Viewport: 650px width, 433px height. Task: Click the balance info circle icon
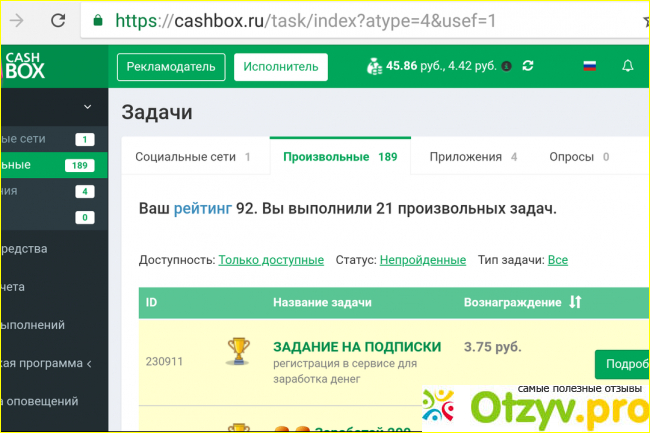pyautogui.click(x=506, y=67)
